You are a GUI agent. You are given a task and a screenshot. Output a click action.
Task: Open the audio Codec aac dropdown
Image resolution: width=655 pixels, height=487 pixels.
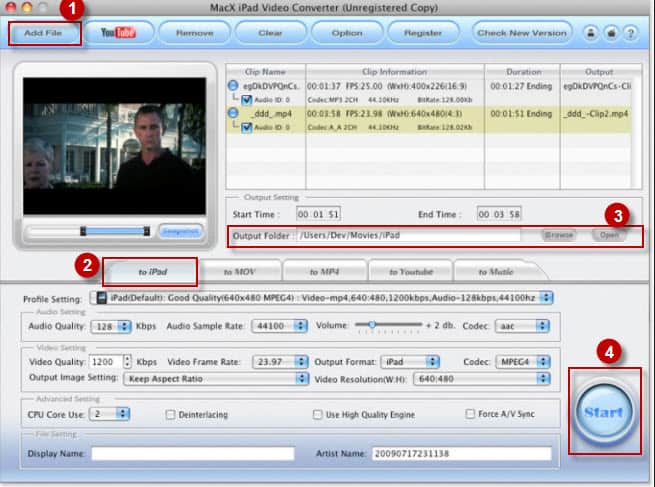click(x=522, y=326)
